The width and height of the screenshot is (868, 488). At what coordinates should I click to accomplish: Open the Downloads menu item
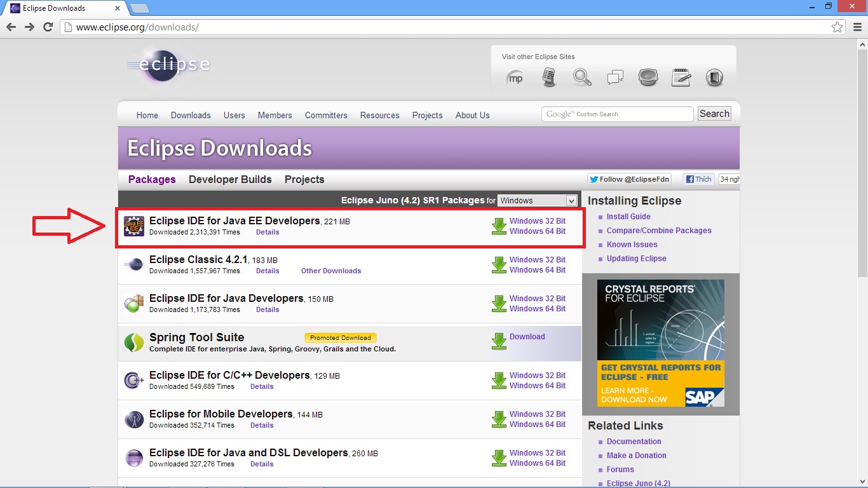click(191, 115)
